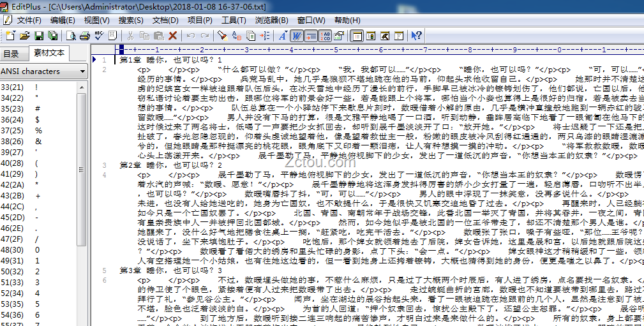Select cliptext entry 36(24) $
This screenshot has height=326, width=644.
pos(38,120)
